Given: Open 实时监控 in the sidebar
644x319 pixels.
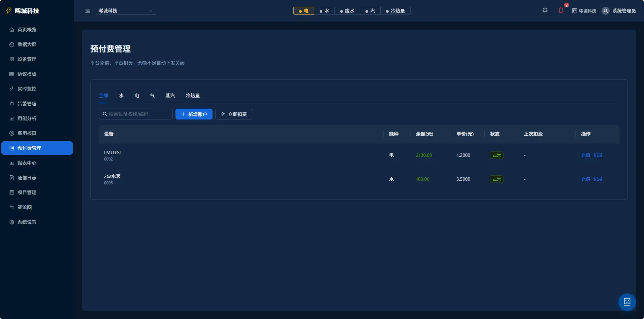Looking at the screenshot, I should [37, 89].
